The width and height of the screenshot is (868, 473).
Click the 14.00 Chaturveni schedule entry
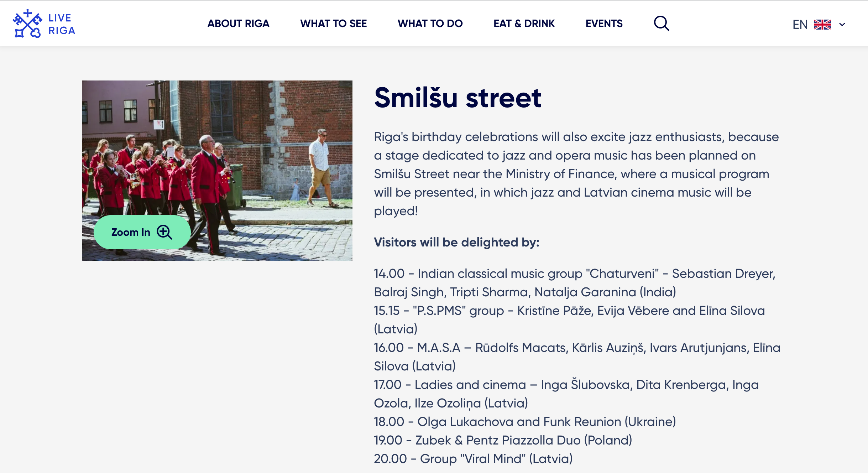coord(575,283)
